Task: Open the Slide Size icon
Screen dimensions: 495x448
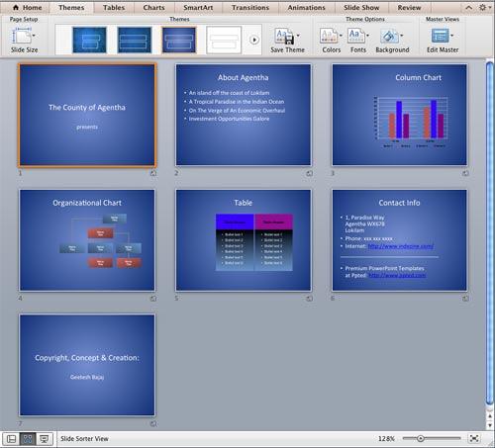Action: click(21, 36)
